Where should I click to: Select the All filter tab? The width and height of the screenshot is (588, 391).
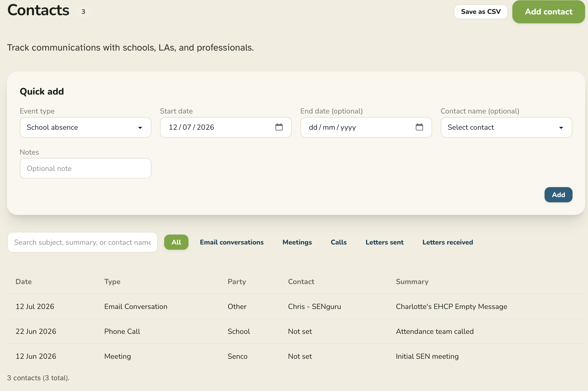tap(176, 242)
